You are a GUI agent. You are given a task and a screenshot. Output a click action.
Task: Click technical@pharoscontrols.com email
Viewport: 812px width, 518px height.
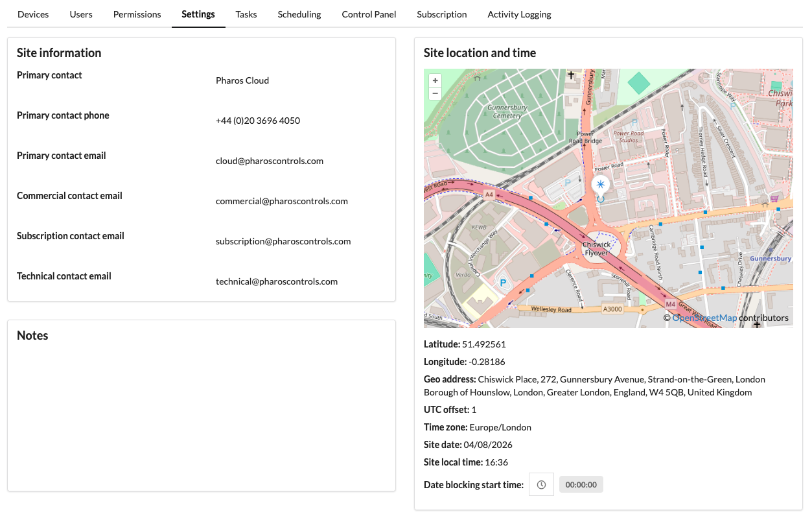click(x=277, y=281)
